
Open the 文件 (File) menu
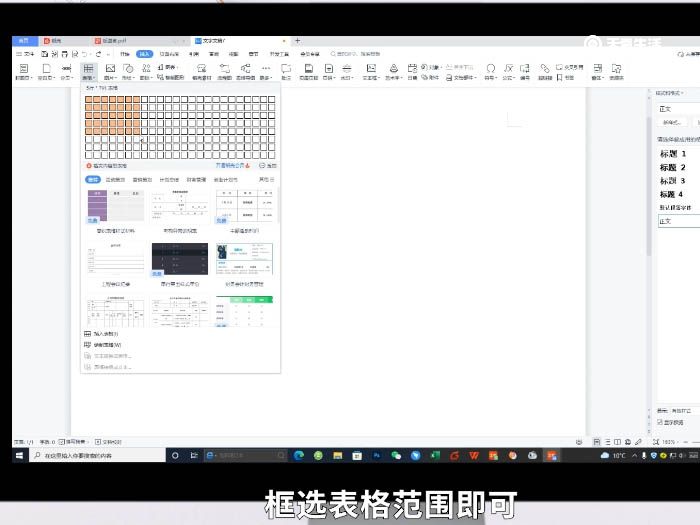click(25, 54)
